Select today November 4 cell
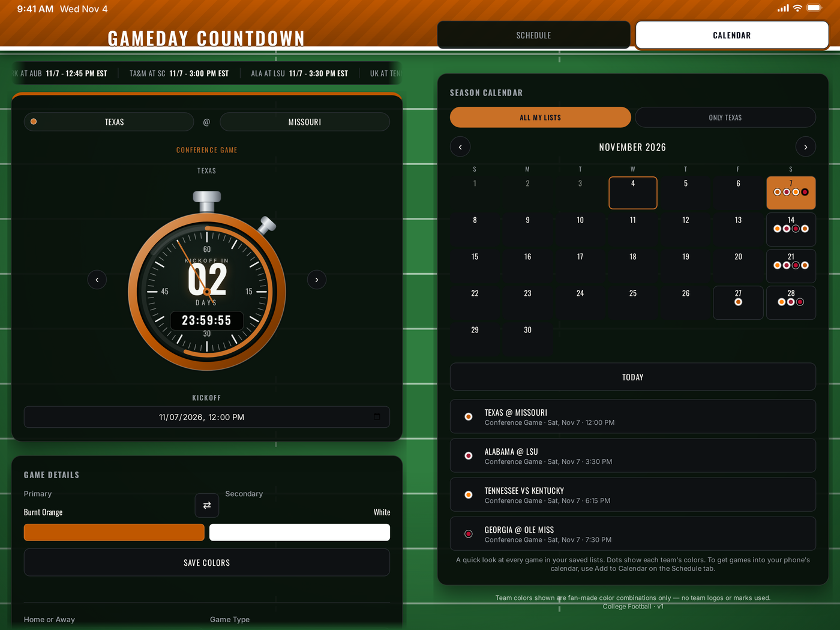The width and height of the screenshot is (840, 630). (633, 193)
